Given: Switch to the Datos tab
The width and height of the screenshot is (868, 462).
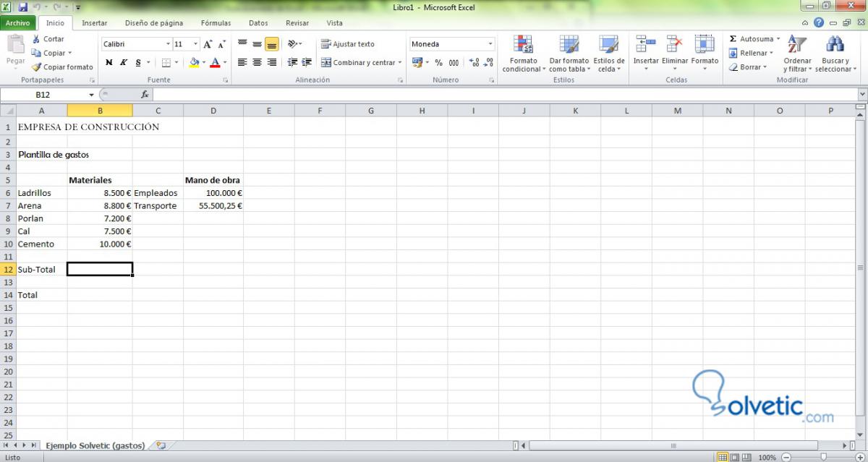Looking at the screenshot, I should click(x=258, y=23).
